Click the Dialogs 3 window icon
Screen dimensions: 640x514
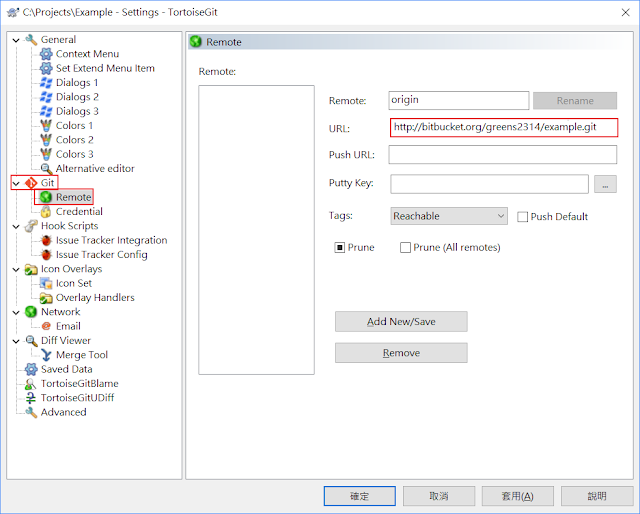coord(46,111)
